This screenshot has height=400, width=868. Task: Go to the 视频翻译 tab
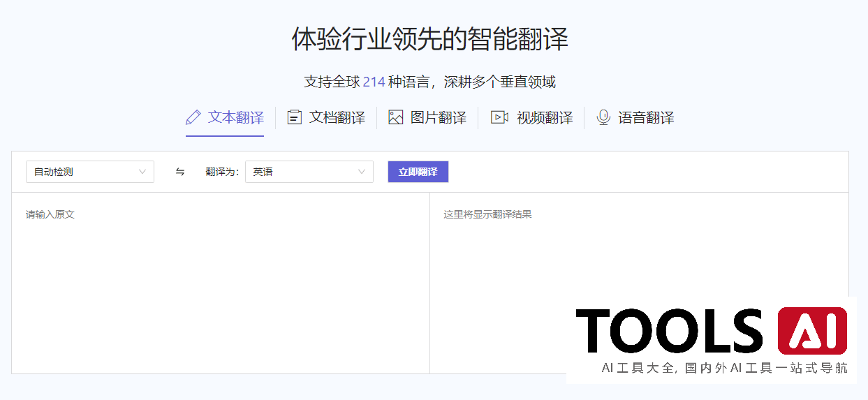[x=532, y=117]
